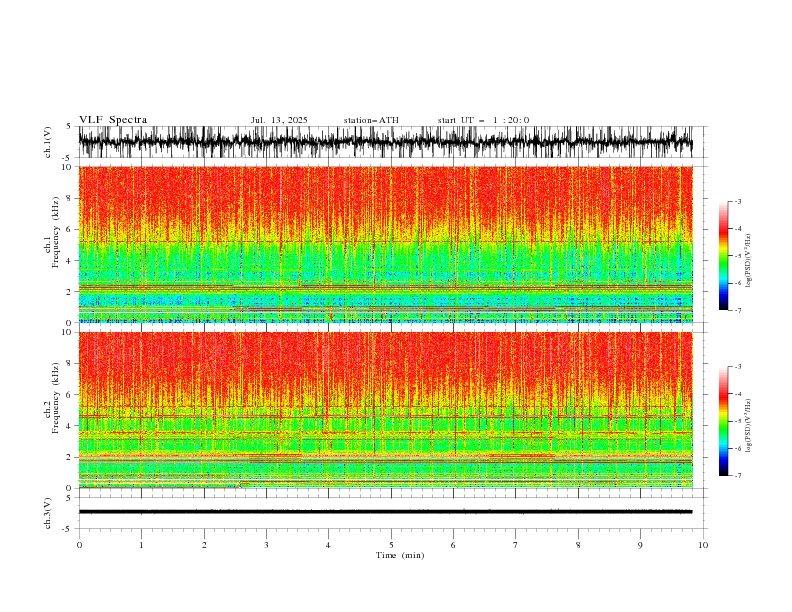
Task: Click time axis tick label '3'
Action: [266, 545]
